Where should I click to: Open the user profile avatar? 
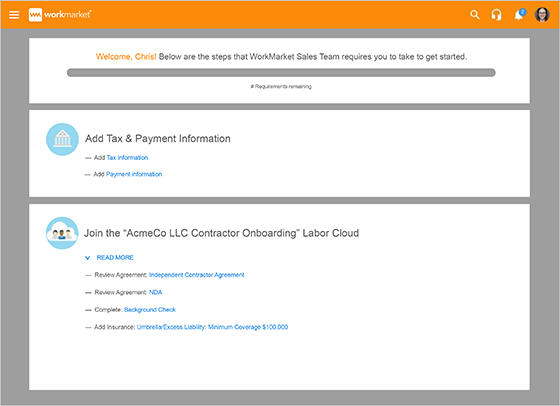click(542, 15)
